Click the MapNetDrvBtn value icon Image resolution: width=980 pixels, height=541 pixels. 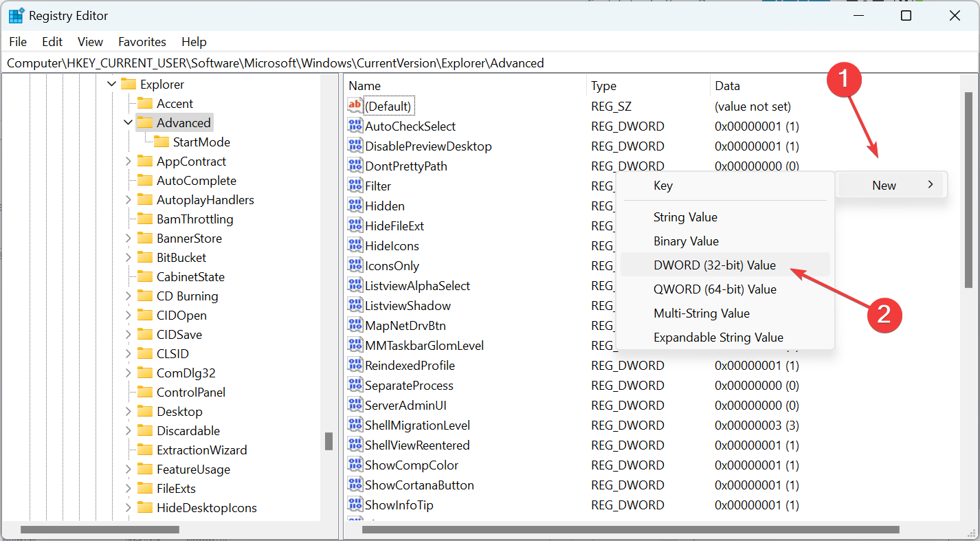355,325
